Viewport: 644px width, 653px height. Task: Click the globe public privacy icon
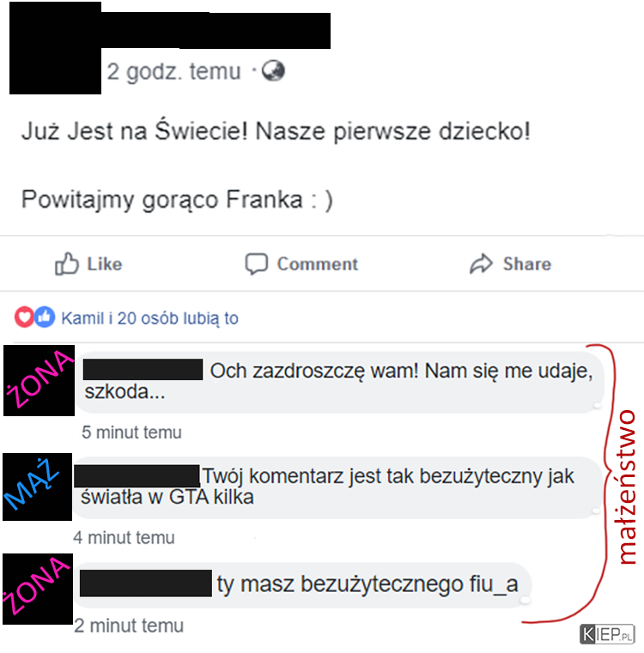pyautogui.click(x=273, y=71)
